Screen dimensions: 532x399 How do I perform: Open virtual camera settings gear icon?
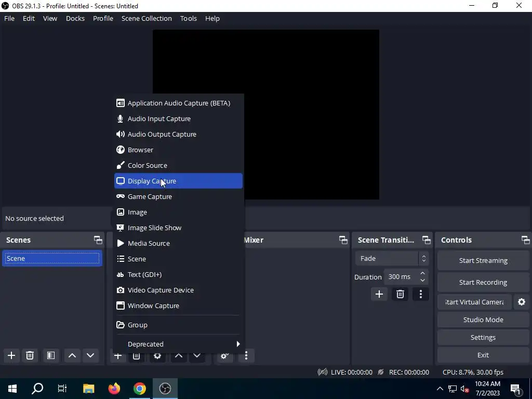[522, 302]
